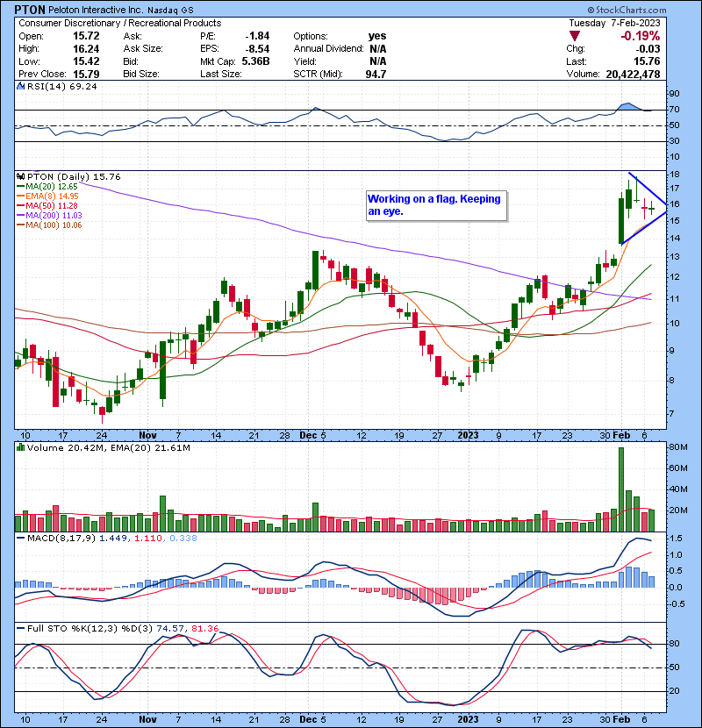The width and height of the screenshot is (702, 728).
Task: Click the MA(50) 11.28 legend entry
Action: [x=47, y=205]
